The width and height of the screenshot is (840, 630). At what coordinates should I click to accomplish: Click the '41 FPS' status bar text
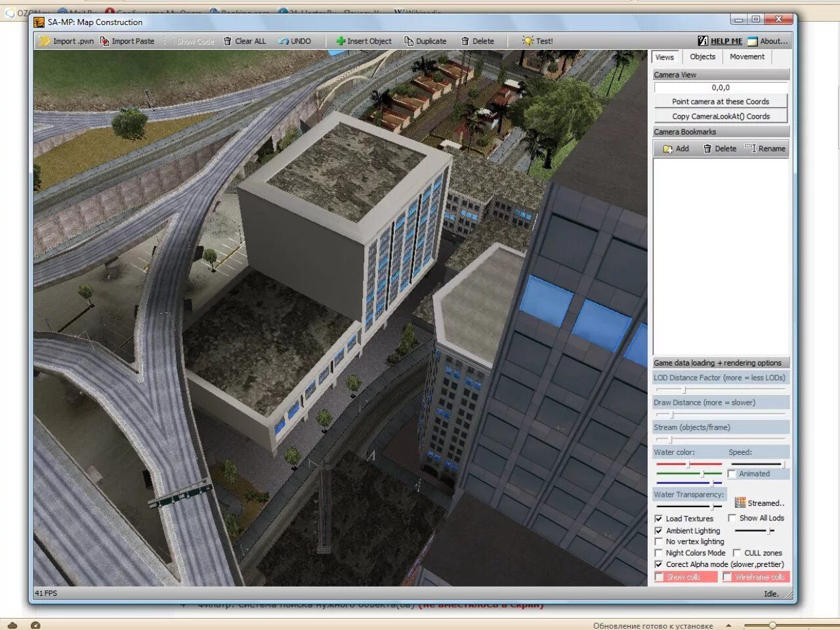coord(46,593)
